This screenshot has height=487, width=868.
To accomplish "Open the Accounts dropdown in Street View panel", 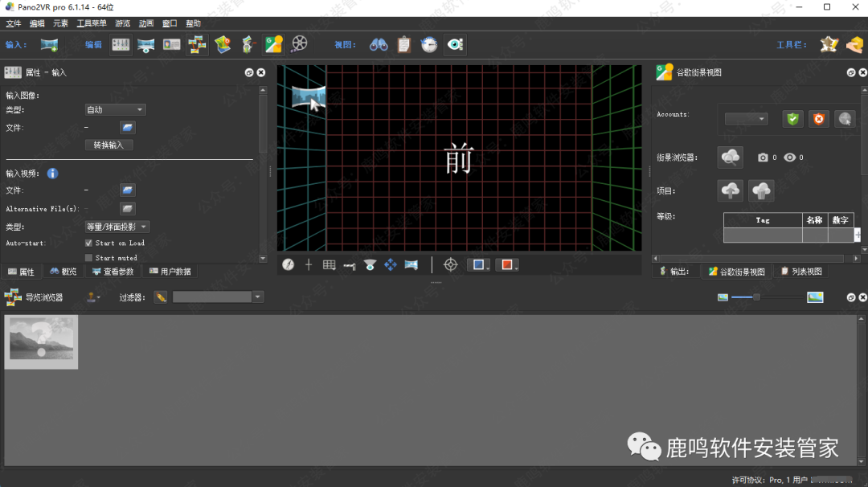I will coord(746,119).
